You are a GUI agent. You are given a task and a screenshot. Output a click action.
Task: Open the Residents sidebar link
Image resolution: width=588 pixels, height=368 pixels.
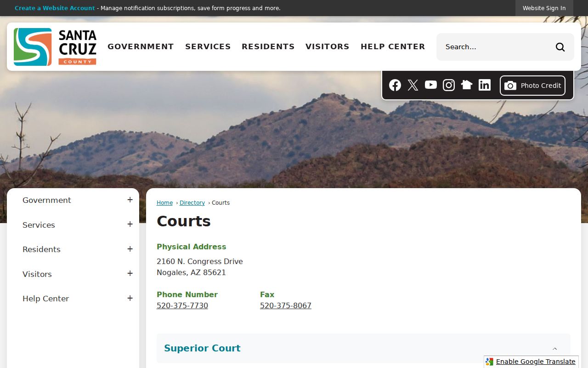(41, 249)
